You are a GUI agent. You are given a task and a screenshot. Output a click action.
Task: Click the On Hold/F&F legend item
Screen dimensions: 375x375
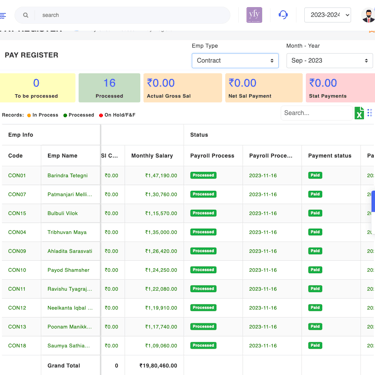point(117,115)
